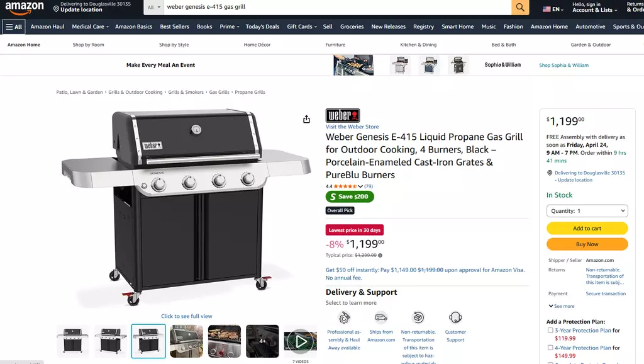This screenshot has width=644, height=364.
Task: Expand See more seller details
Action: [x=562, y=306]
